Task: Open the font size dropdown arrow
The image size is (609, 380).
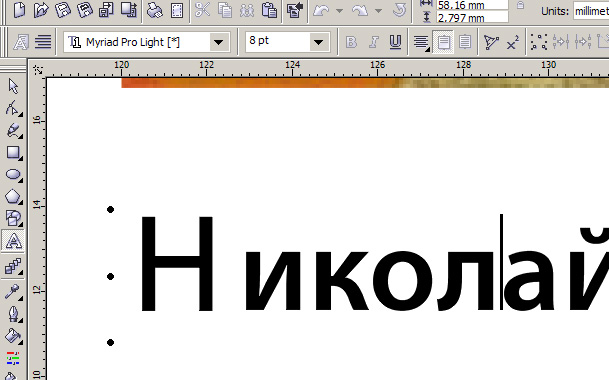Action: click(x=318, y=42)
